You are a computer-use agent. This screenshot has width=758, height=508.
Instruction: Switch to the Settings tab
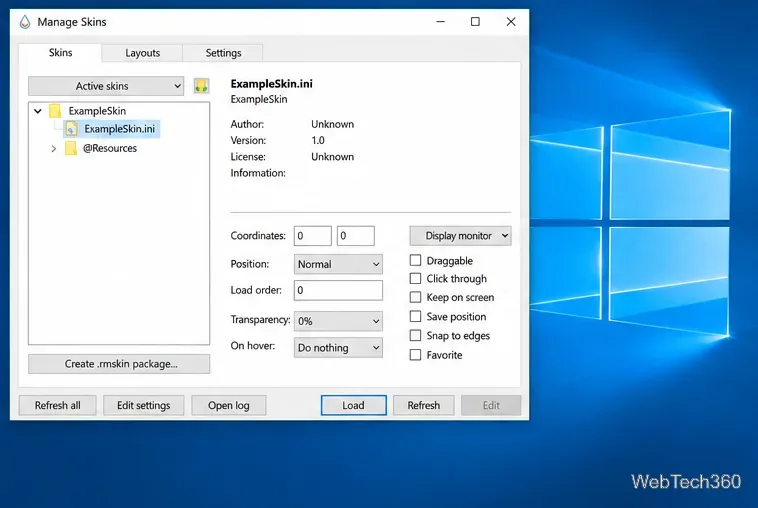tap(223, 53)
